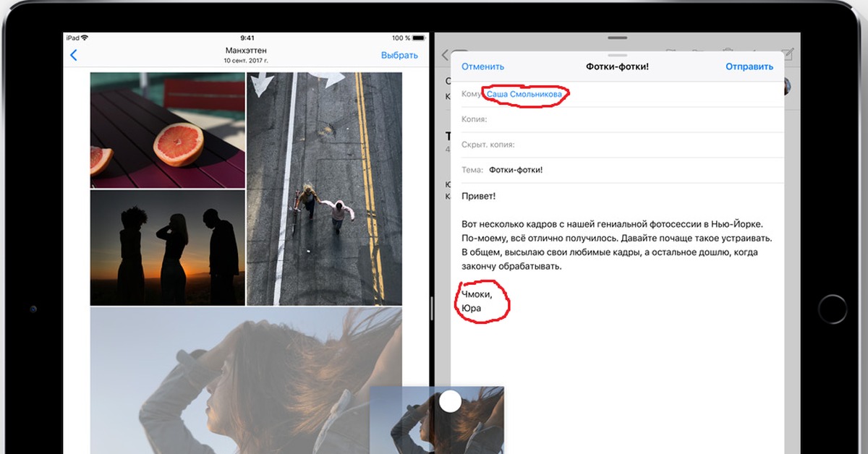Viewport: 868px width, 454px height.
Task: Click the line starting "По-моему, всё отлично"
Action: click(x=617, y=238)
